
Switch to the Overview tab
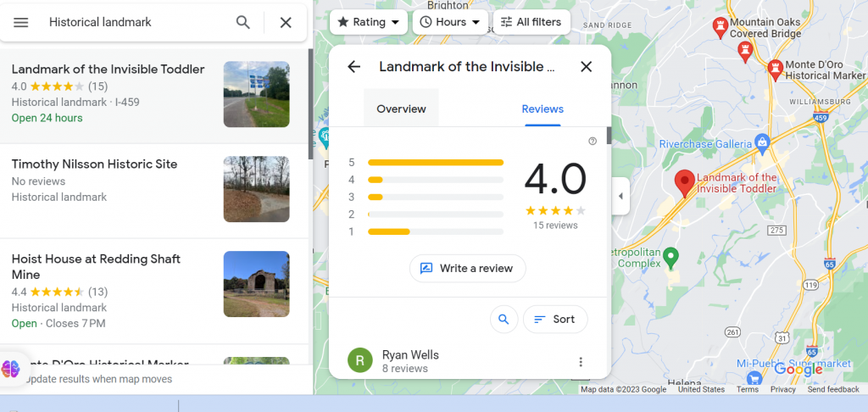(401, 109)
